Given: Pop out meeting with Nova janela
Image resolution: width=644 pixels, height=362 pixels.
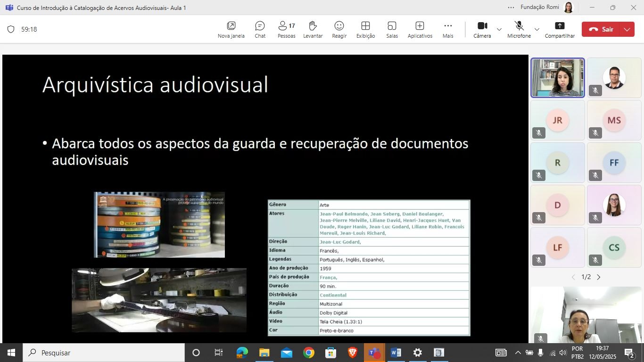Looking at the screenshot, I should click(x=231, y=29).
